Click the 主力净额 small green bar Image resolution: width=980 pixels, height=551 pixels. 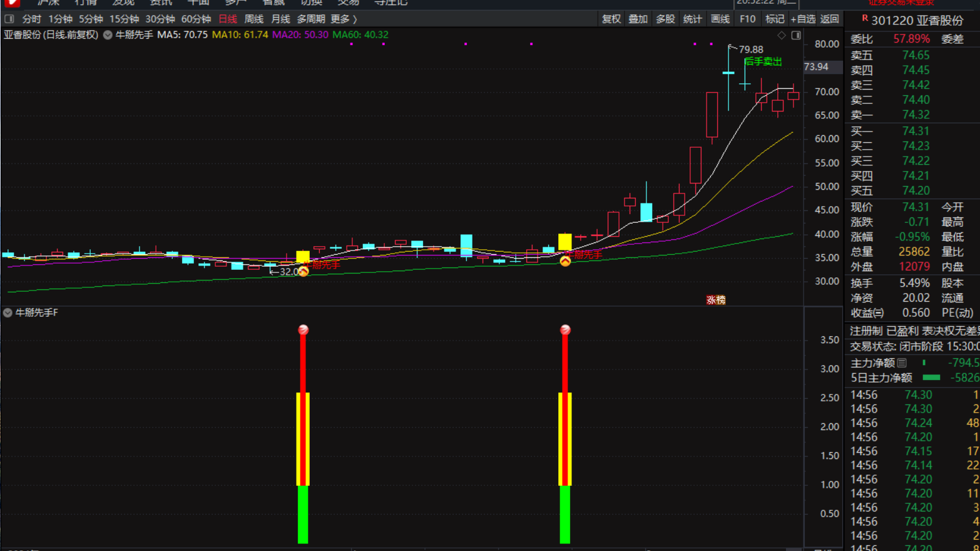(x=924, y=363)
